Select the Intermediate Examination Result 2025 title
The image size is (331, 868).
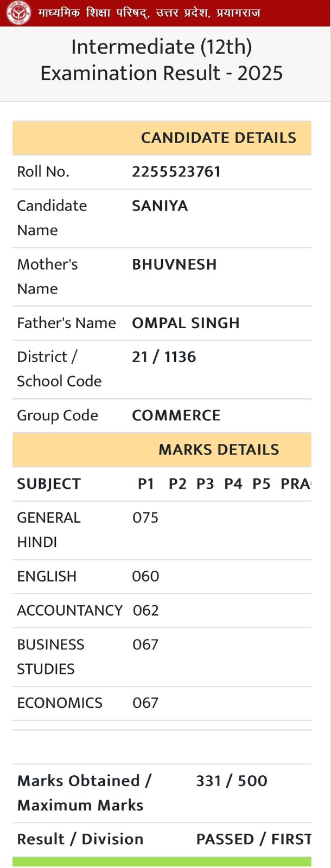pos(162,60)
